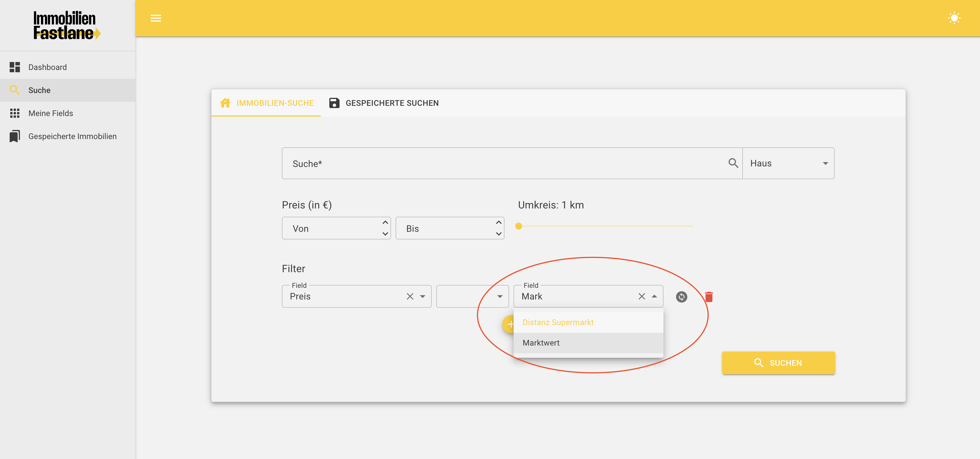The width and height of the screenshot is (980, 459).
Task: Add a filter with yellow plus button
Action: [508, 324]
